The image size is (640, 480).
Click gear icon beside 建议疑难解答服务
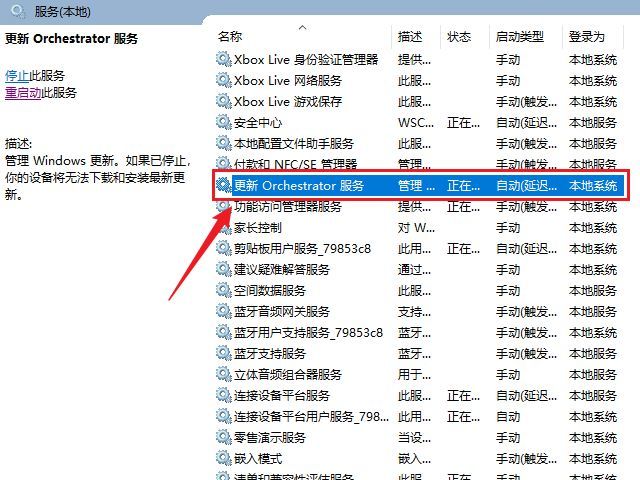point(224,269)
